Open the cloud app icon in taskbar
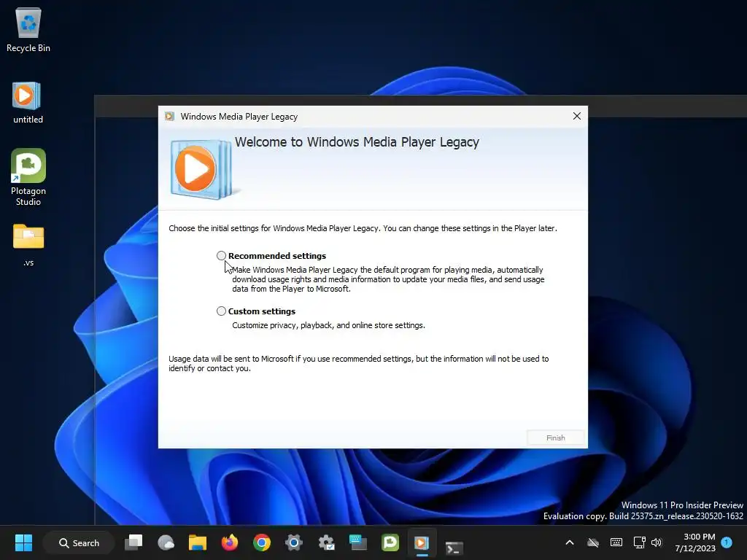747x560 pixels. coord(166,542)
